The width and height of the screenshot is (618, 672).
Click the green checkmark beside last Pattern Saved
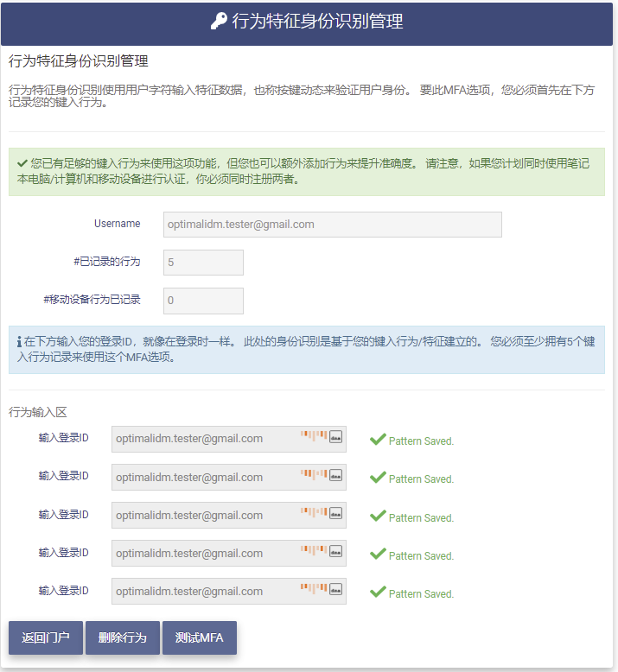tap(378, 593)
